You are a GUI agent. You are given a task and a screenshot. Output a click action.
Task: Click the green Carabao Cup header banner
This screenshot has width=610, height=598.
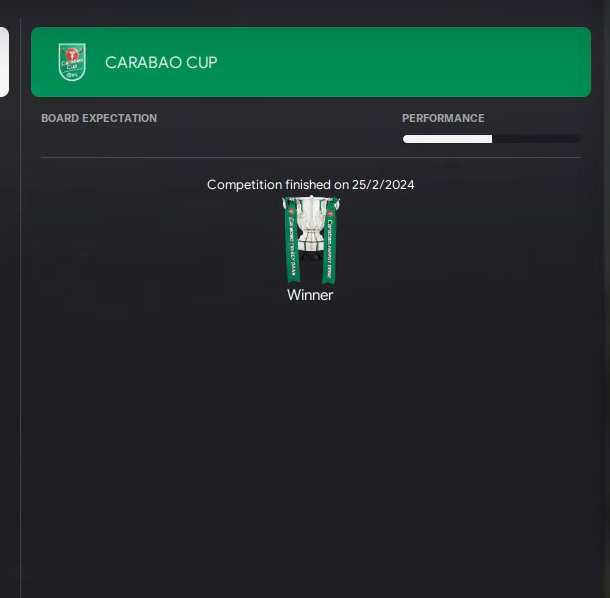pos(311,62)
